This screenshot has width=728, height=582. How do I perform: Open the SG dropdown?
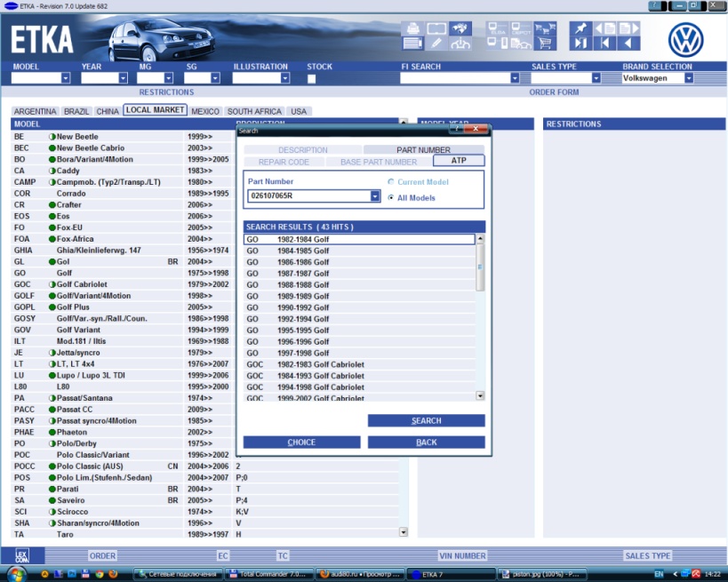click(215, 78)
